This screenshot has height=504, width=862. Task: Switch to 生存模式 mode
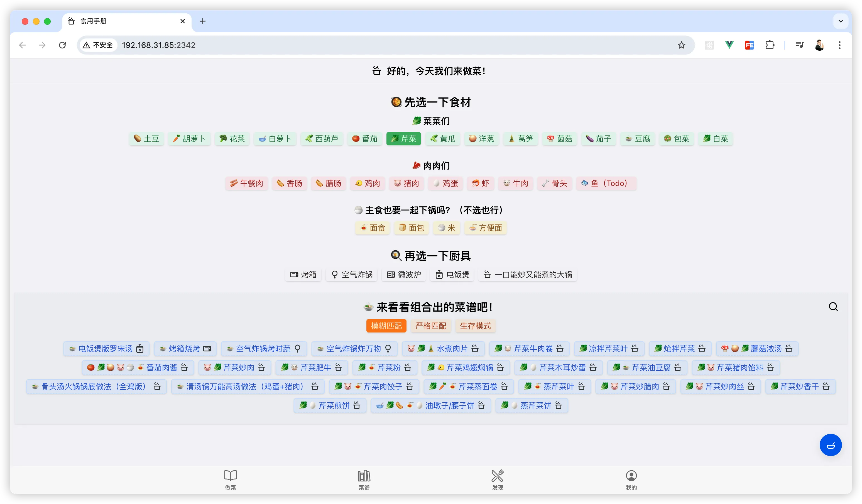click(475, 326)
